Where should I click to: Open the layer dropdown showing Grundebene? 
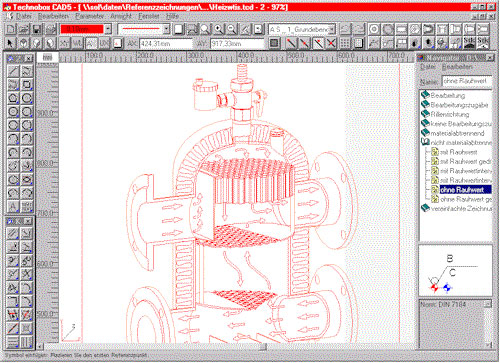tap(332, 29)
